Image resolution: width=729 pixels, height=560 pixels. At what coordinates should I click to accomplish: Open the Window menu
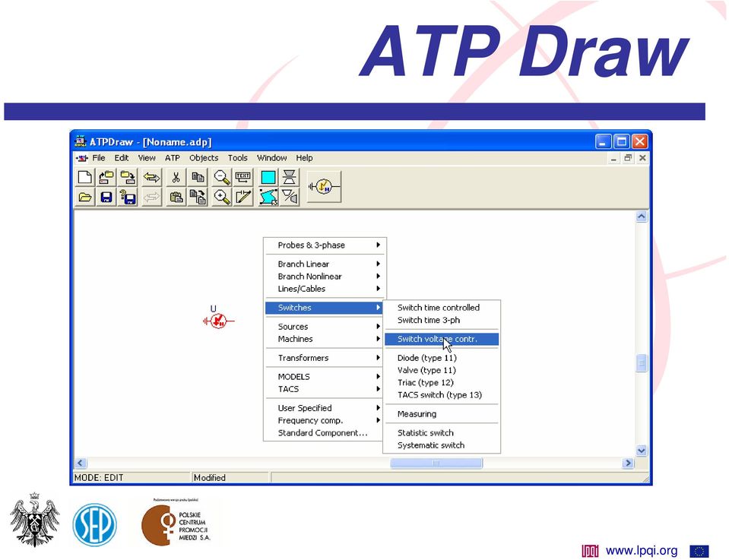pyautogui.click(x=272, y=158)
